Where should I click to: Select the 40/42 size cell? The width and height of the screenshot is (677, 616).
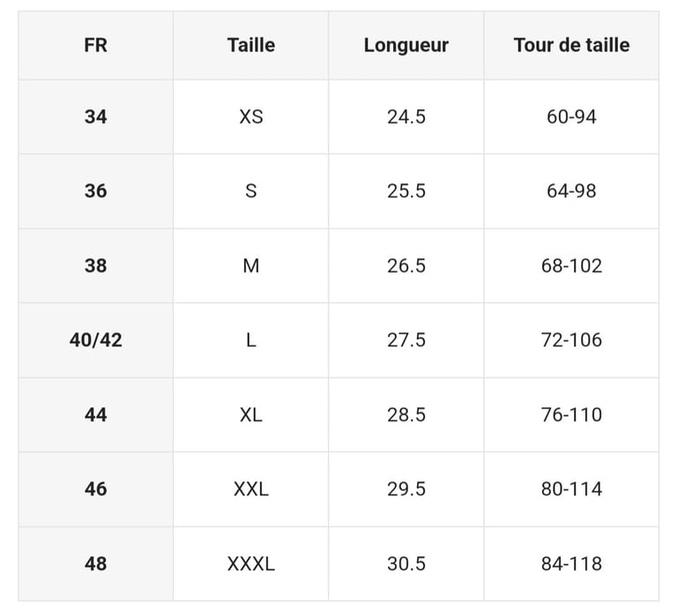click(x=95, y=339)
